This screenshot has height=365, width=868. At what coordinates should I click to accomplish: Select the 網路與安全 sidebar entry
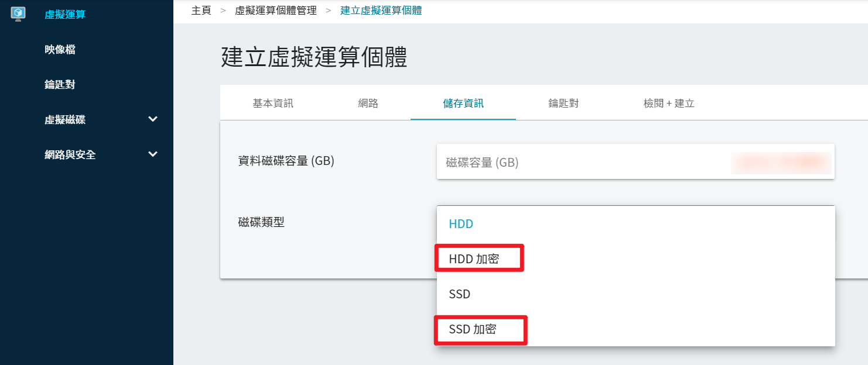[x=70, y=155]
